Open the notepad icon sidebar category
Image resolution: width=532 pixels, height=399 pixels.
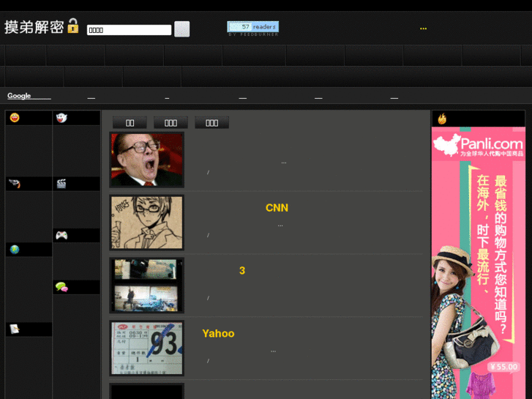(x=15, y=329)
